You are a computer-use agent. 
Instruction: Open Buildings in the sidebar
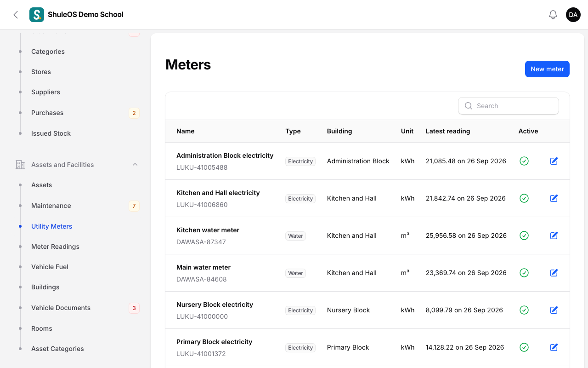45,287
